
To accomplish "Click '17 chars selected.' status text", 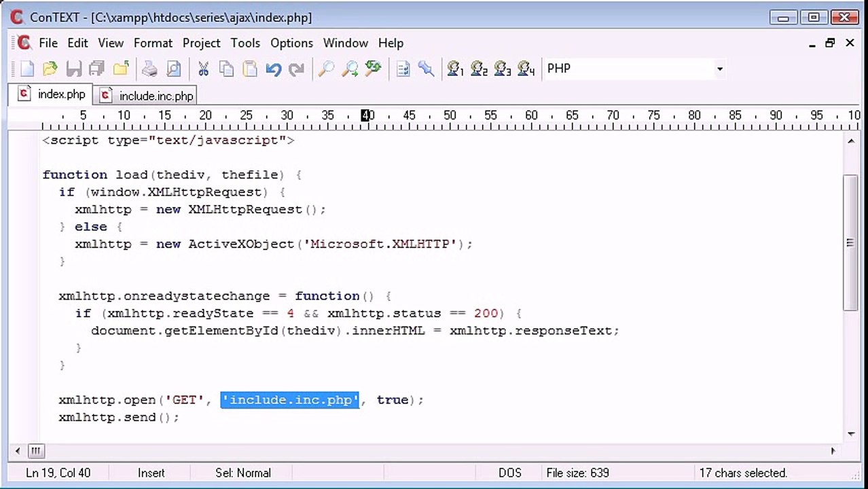I will tap(743, 473).
